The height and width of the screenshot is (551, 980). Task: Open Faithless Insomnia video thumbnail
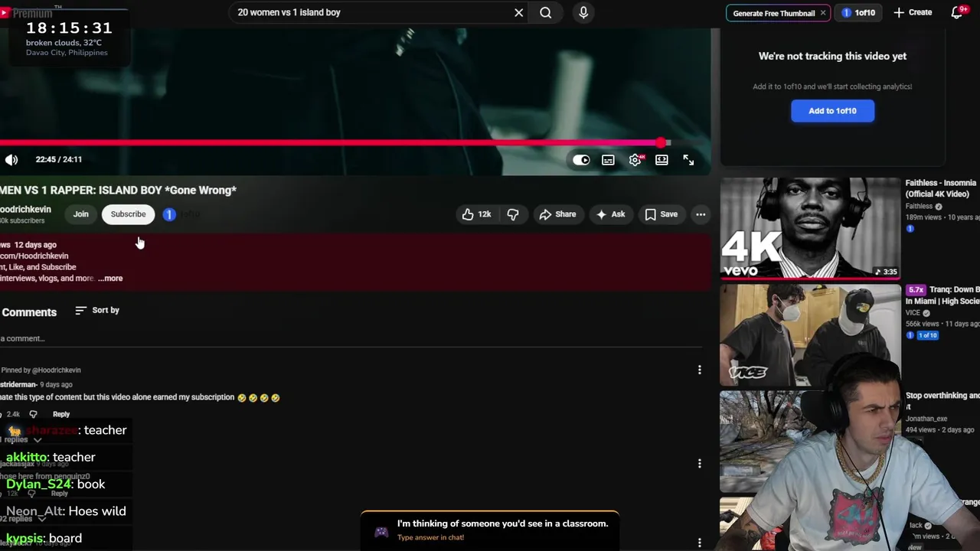click(810, 228)
